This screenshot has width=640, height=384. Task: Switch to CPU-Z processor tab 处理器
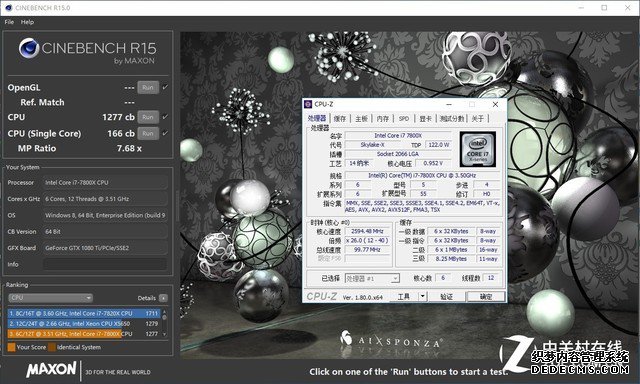pyautogui.click(x=317, y=118)
